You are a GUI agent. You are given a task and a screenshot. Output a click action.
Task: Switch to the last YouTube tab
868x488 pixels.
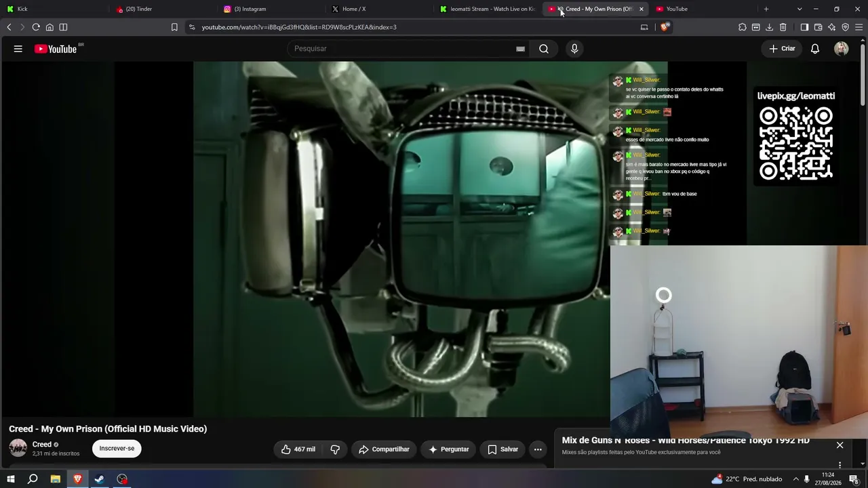[704, 9]
